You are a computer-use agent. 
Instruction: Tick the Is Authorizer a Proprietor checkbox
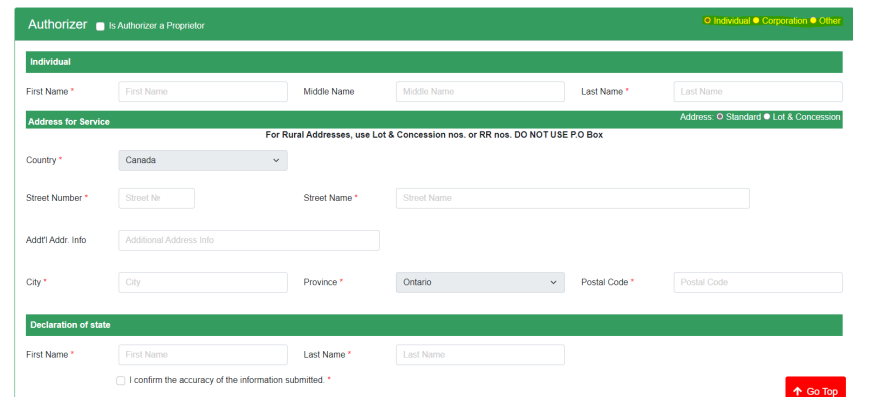pyautogui.click(x=100, y=26)
